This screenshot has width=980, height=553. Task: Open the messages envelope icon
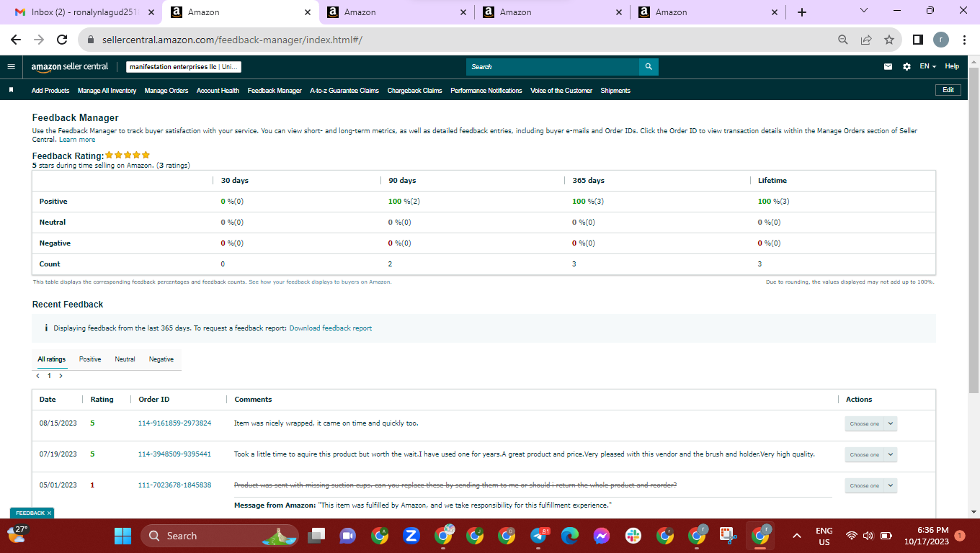[x=888, y=67]
